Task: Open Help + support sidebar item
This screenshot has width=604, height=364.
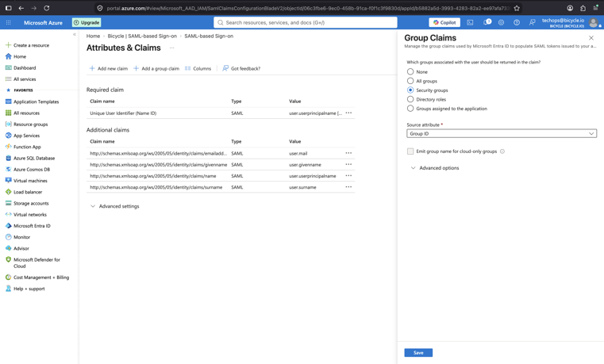Action: (25, 289)
